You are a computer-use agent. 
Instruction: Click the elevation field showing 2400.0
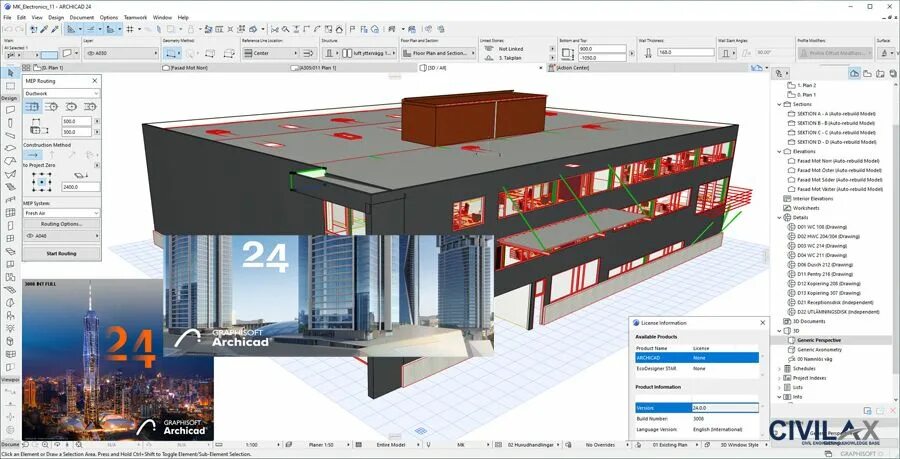[x=81, y=187]
